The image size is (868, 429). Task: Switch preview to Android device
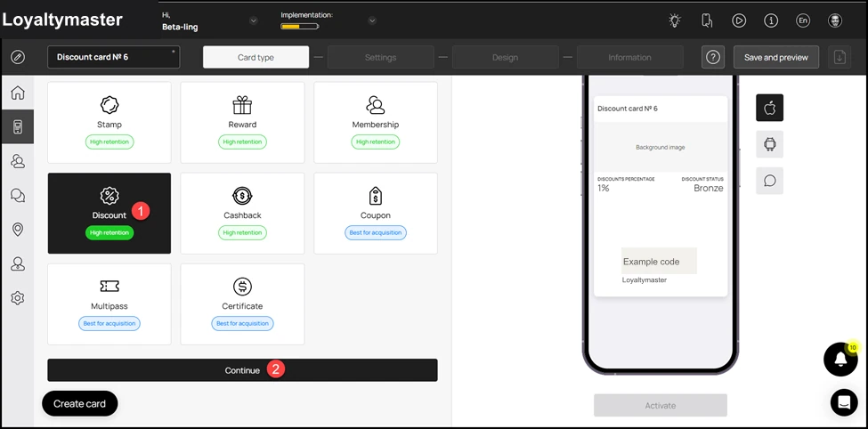[x=769, y=144]
